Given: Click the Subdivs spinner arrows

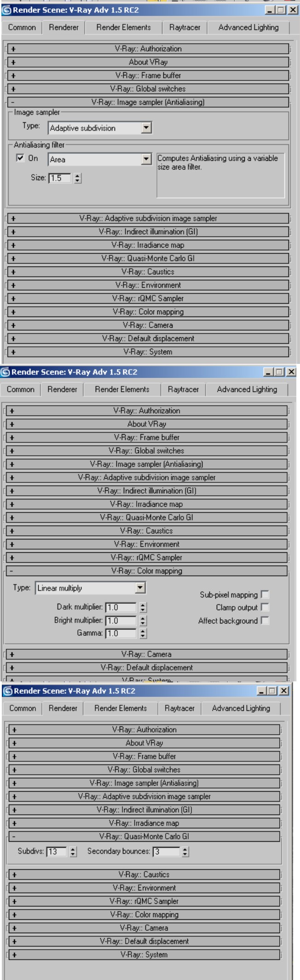Looking at the screenshot, I should pos(73,851).
